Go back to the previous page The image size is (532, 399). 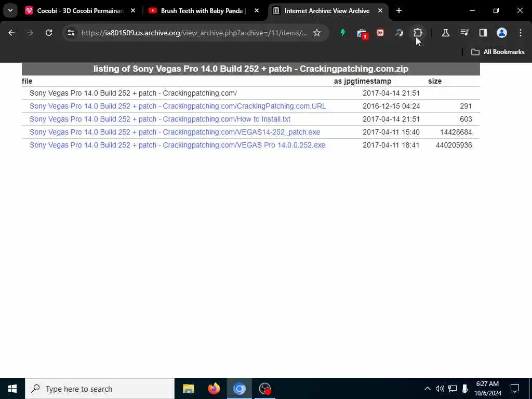11,33
